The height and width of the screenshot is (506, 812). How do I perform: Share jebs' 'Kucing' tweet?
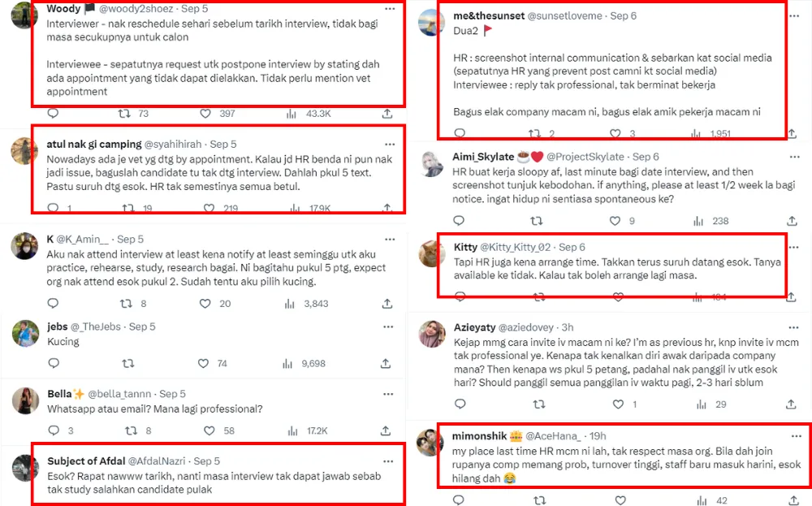click(x=387, y=364)
